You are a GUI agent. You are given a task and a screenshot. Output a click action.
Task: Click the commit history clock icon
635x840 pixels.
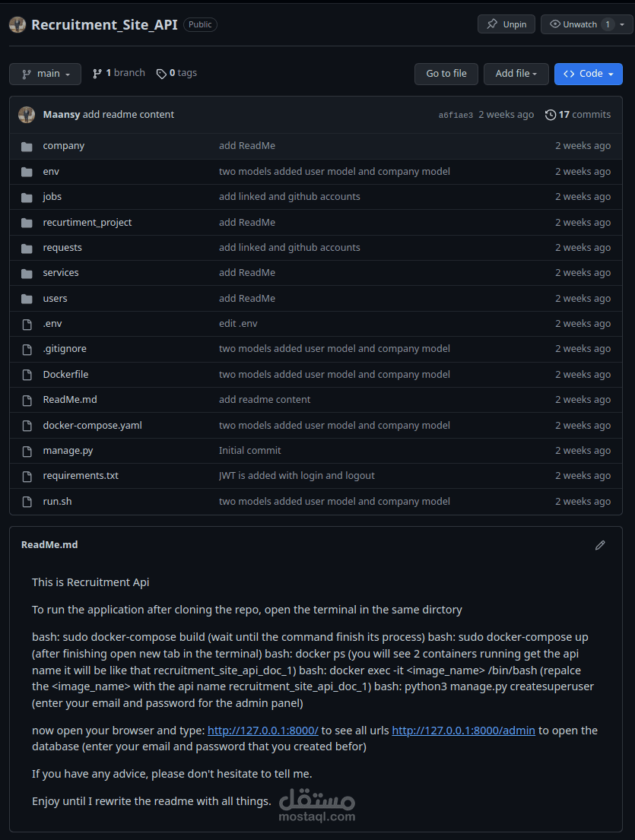[551, 115]
